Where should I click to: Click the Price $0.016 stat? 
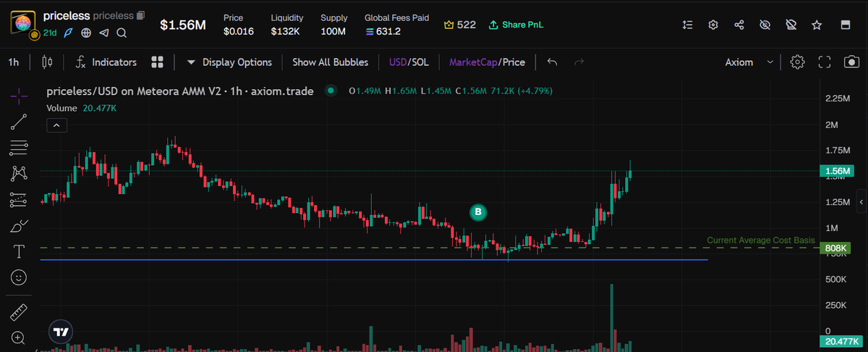[x=239, y=25]
